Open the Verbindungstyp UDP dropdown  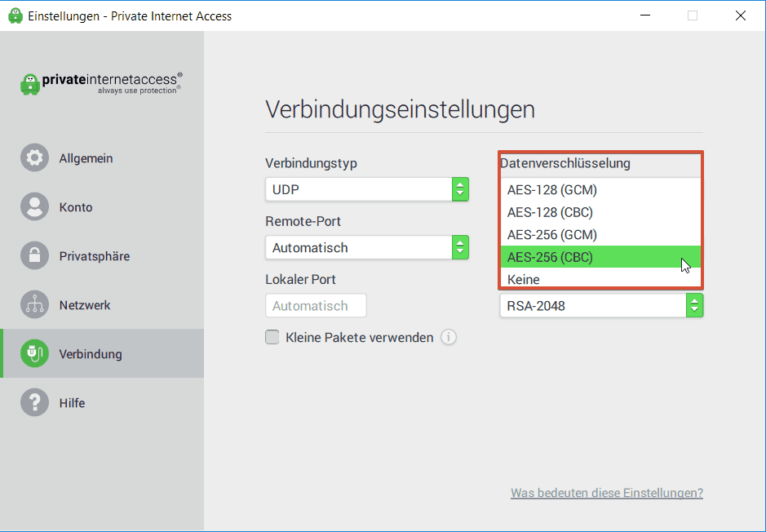pyautogui.click(x=367, y=189)
